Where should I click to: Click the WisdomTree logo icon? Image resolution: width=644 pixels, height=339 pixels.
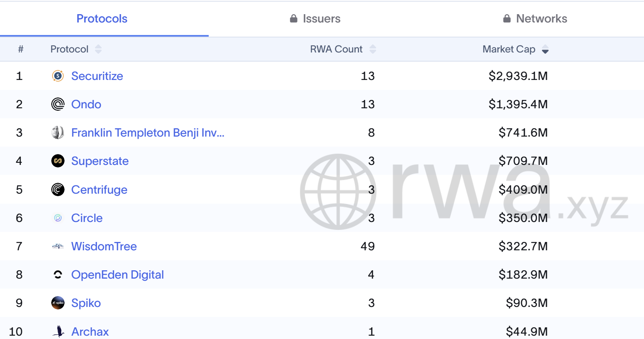pyautogui.click(x=58, y=246)
